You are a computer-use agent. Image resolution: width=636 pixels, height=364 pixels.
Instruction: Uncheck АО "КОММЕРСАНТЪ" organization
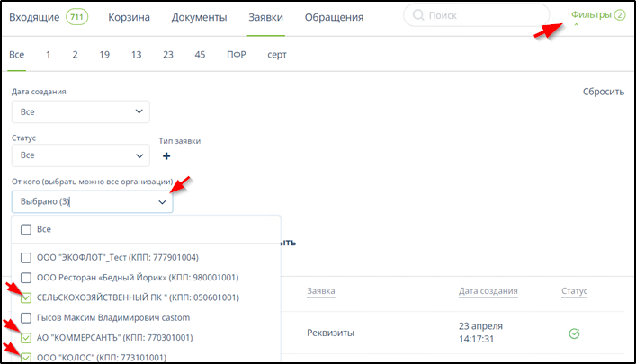[x=25, y=338]
